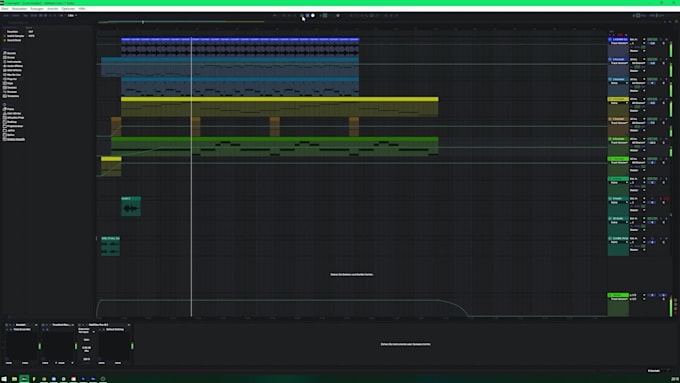Toggle the second device's activator in device view
This screenshot has height=383, width=680.
[x=43, y=324]
